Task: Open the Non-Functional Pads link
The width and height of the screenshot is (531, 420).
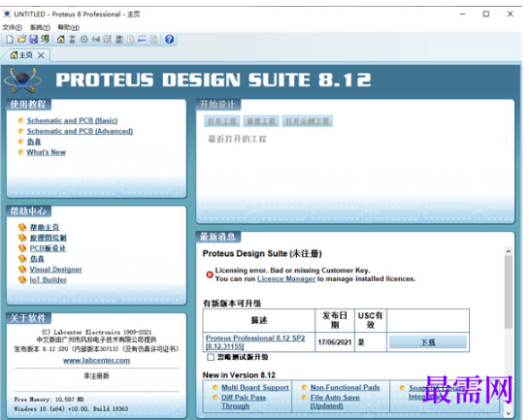Action: pos(345,387)
